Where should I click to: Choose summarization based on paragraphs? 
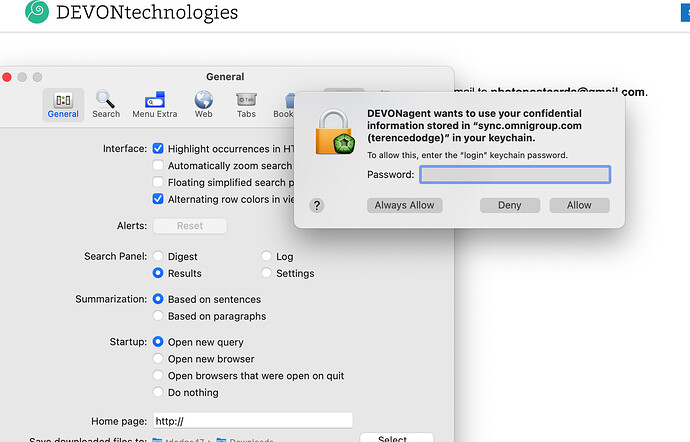click(x=158, y=316)
